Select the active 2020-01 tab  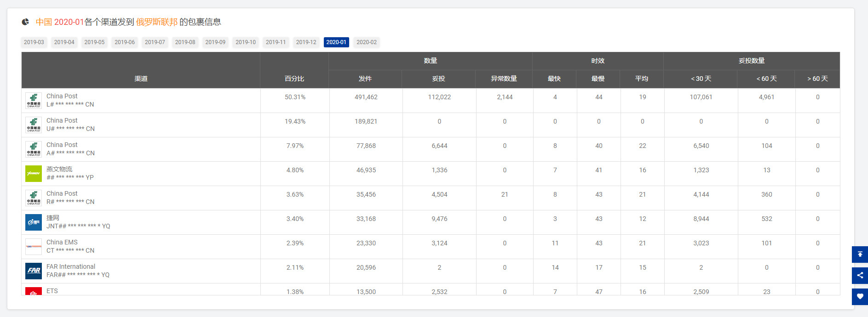point(336,42)
